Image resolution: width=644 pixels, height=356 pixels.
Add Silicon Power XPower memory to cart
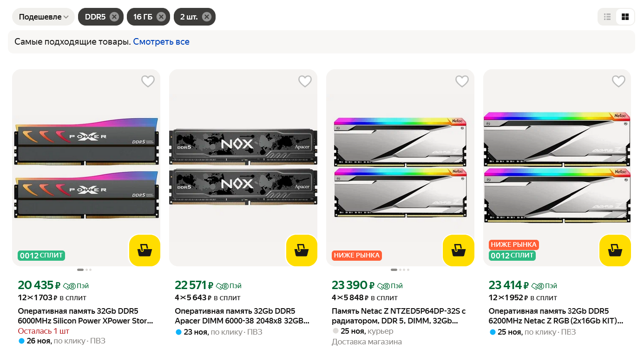pos(145,251)
